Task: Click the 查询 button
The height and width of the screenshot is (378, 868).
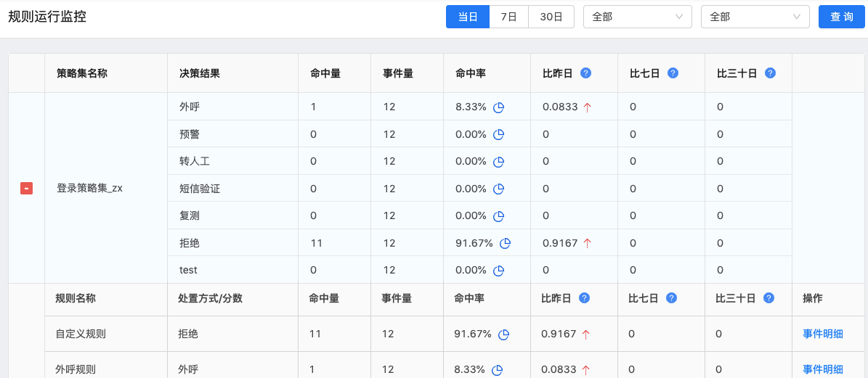Action: (x=841, y=17)
